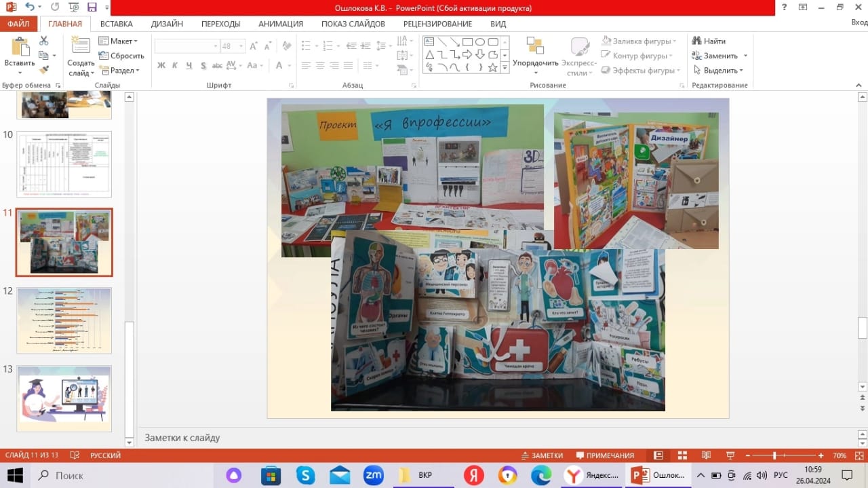Switch to slide sorter view icon

(682, 455)
